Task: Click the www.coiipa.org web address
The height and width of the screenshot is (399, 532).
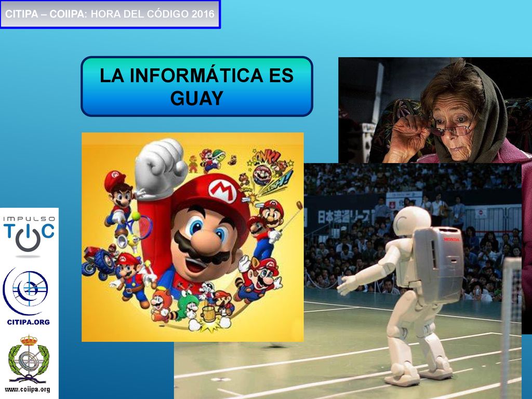Action: point(28,390)
